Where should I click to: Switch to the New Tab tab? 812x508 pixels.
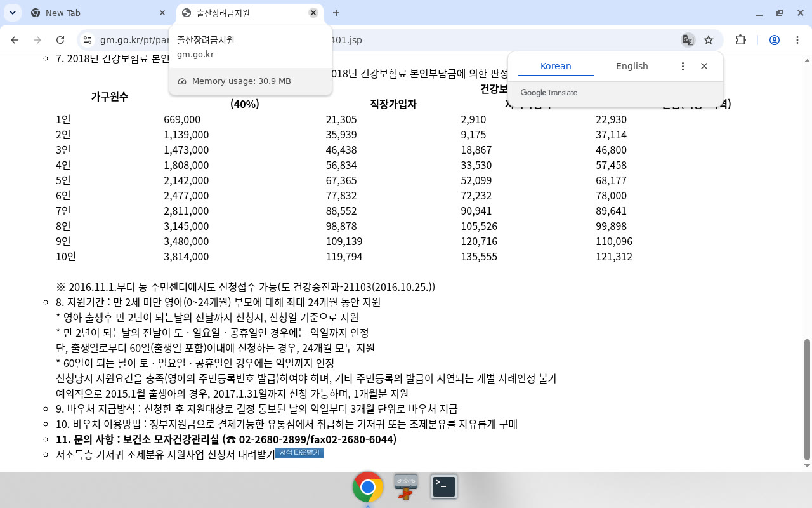(98, 13)
